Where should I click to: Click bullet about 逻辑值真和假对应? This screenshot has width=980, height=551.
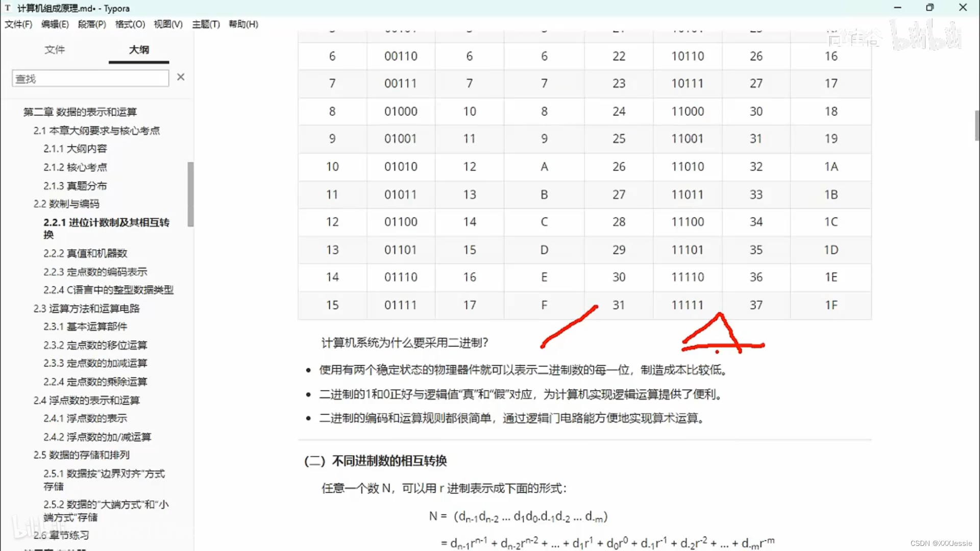tap(521, 394)
